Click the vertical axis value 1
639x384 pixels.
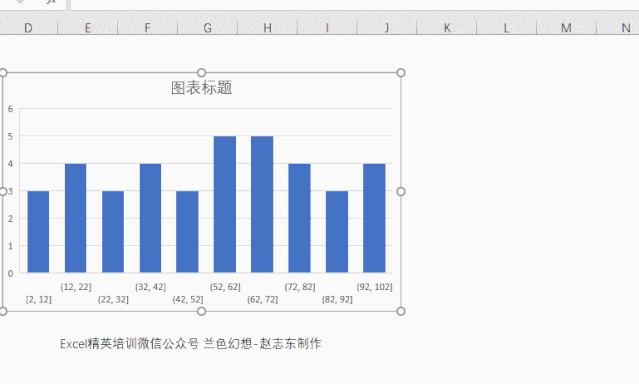coord(11,246)
